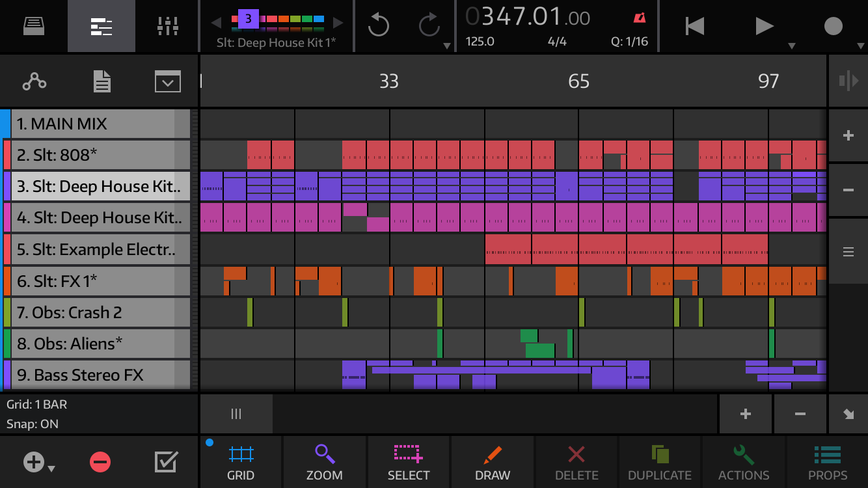Click the undo arrow
The image size is (868, 488).
pyautogui.click(x=378, y=26)
